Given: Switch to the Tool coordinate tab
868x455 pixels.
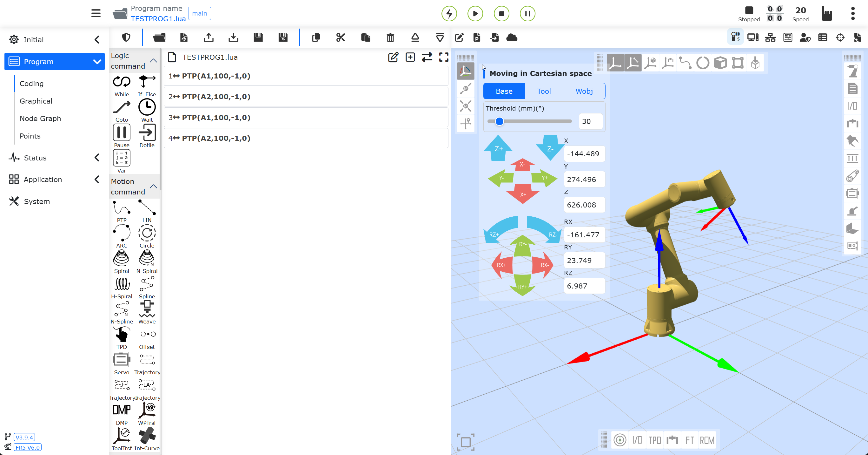Looking at the screenshot, I should [544, 91].
